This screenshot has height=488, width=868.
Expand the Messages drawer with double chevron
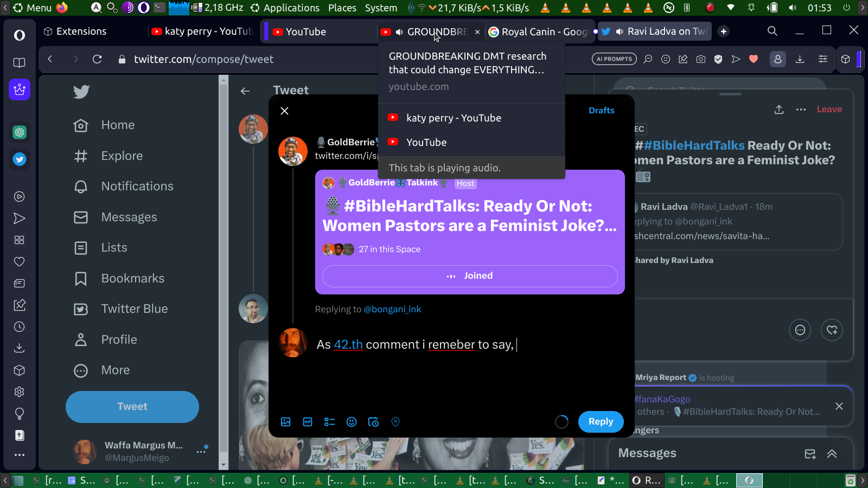(832, 454)
